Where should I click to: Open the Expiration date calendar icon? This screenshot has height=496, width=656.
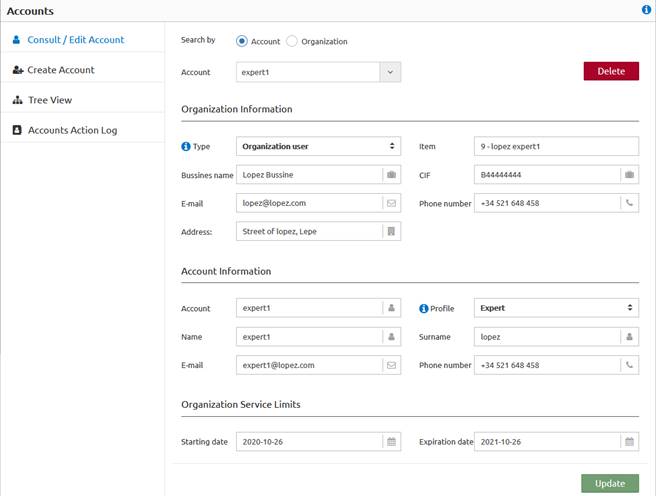629,442
